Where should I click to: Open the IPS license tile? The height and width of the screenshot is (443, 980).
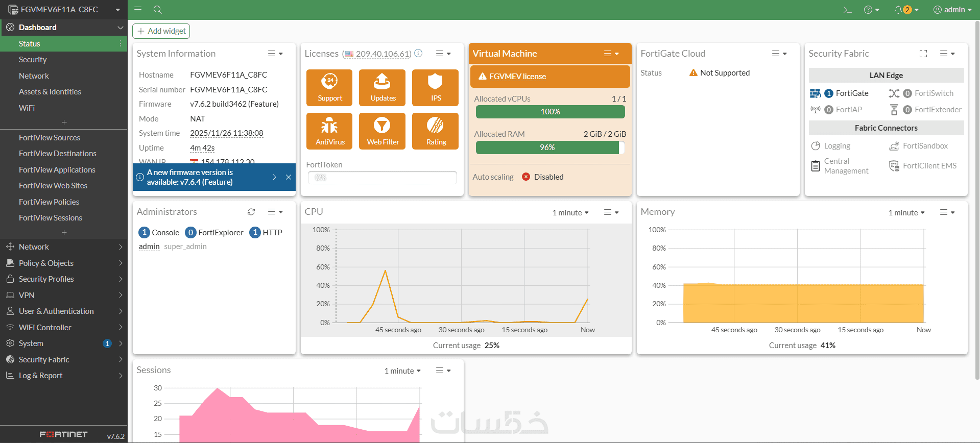point(436,88)
